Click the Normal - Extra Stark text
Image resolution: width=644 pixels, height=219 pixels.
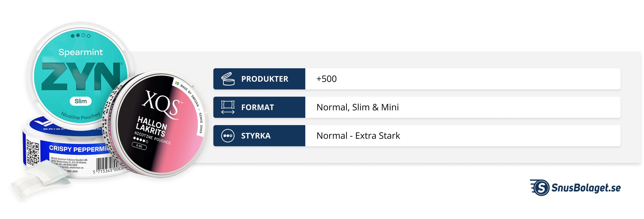point(358,136)
